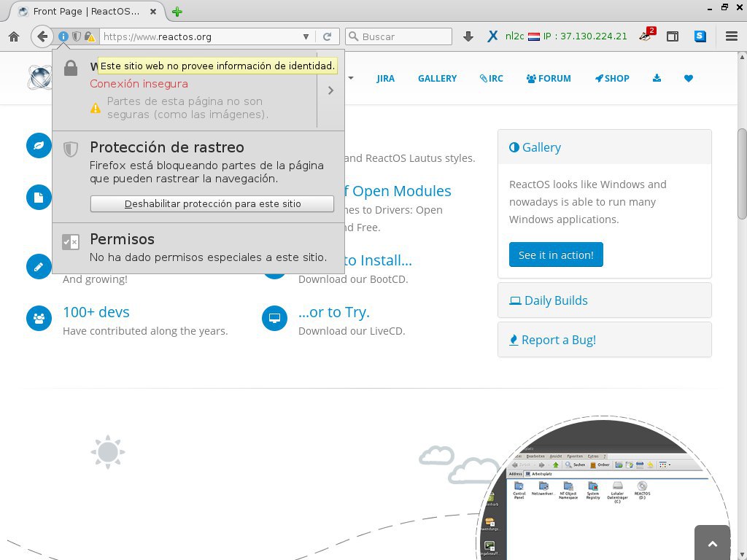Open the Daily Builds link
This screenshot has height=560, width=747.
click(x=549, y=300)
